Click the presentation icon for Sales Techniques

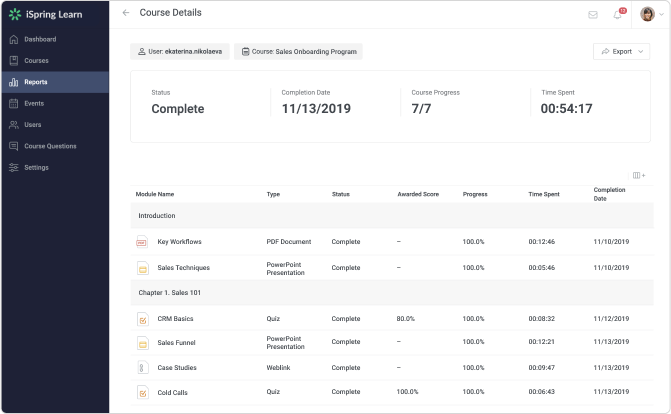[143, 268]
